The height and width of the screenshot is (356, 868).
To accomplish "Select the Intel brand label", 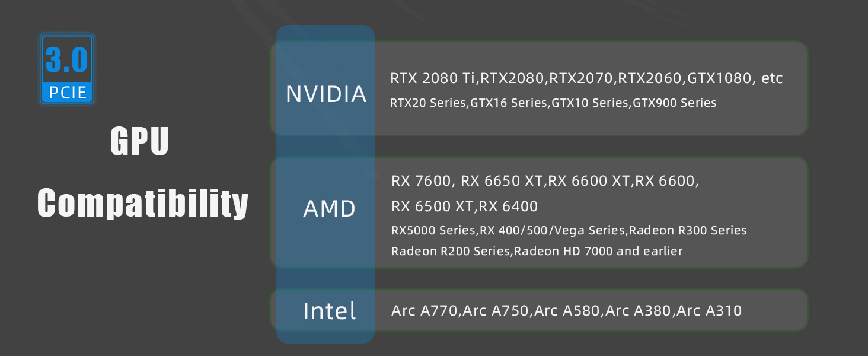I will point(330,311).
